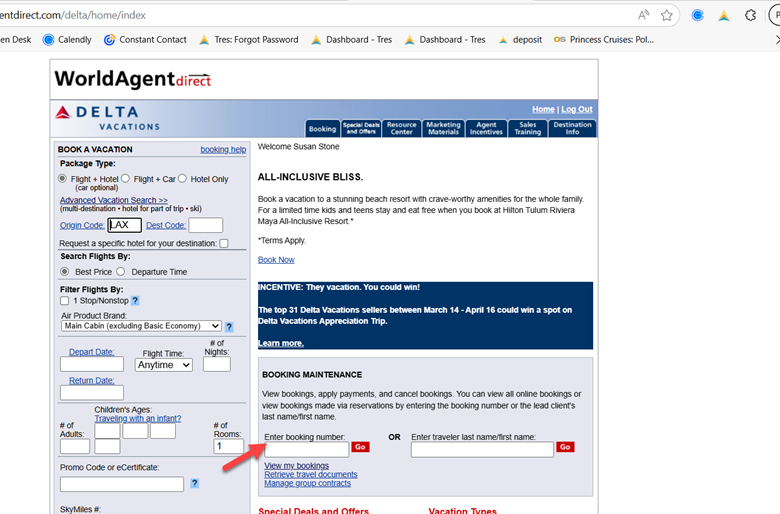Click Retrieve travel documents link

[311, 475]
